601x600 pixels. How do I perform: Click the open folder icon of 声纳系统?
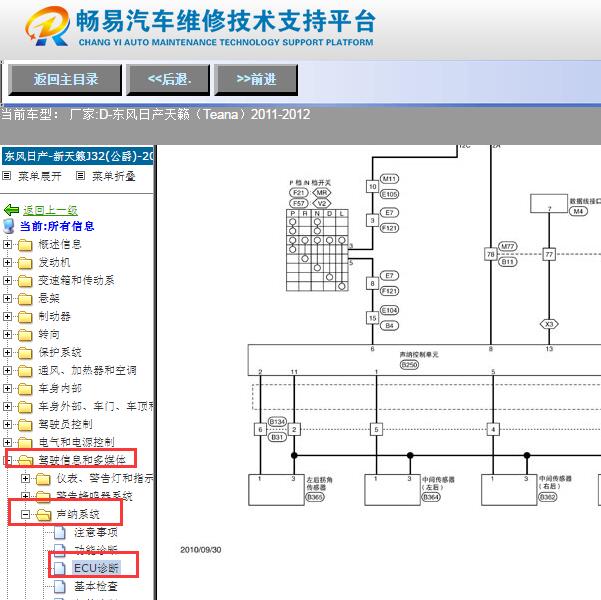click(44, 515)
